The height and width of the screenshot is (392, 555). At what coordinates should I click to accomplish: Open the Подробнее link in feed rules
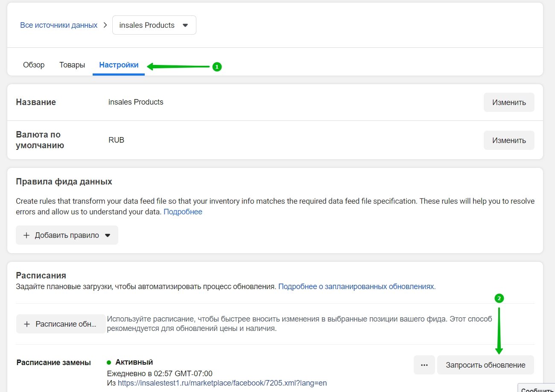point(183,212)
